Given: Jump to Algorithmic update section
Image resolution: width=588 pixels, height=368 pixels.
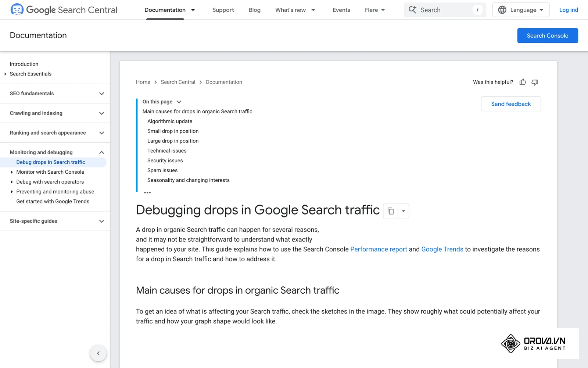Looking at the screenshot, I should [x=170, y=121].
